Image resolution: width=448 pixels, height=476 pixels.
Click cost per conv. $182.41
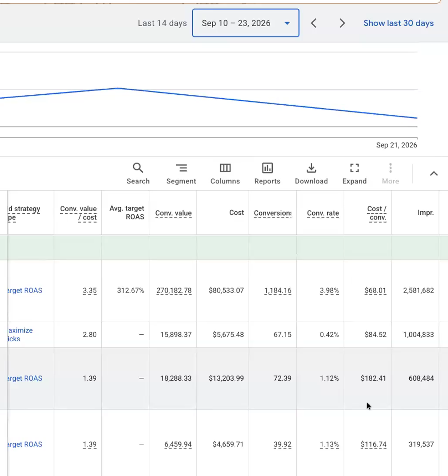point(373,378)
